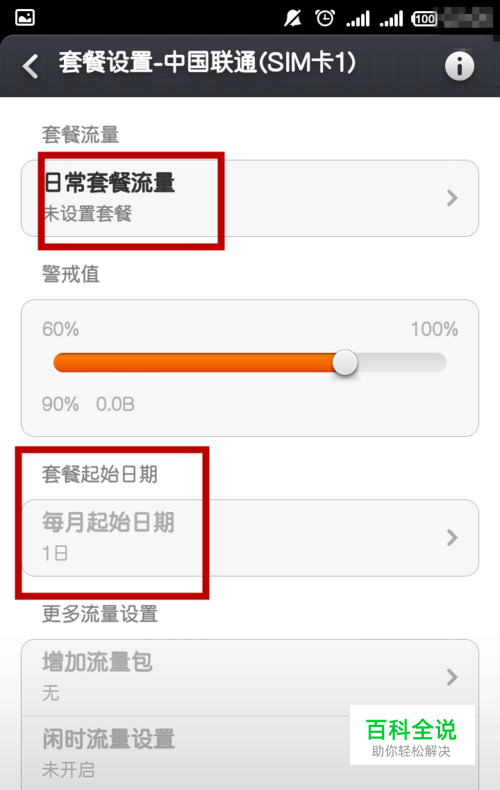This screenshot has width=500, height=790.
Task: Tap the image notification icon in status bar
Action: point(25,18)
